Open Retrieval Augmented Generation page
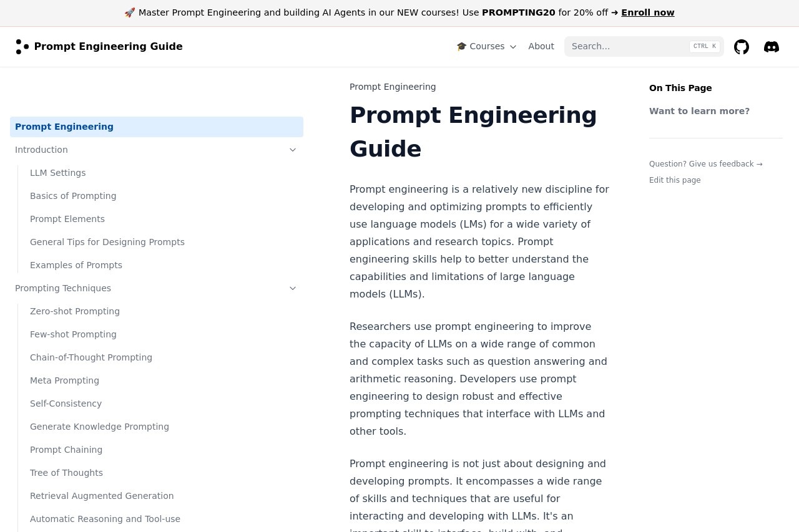 pyautogui.click(x=102, y=496)
